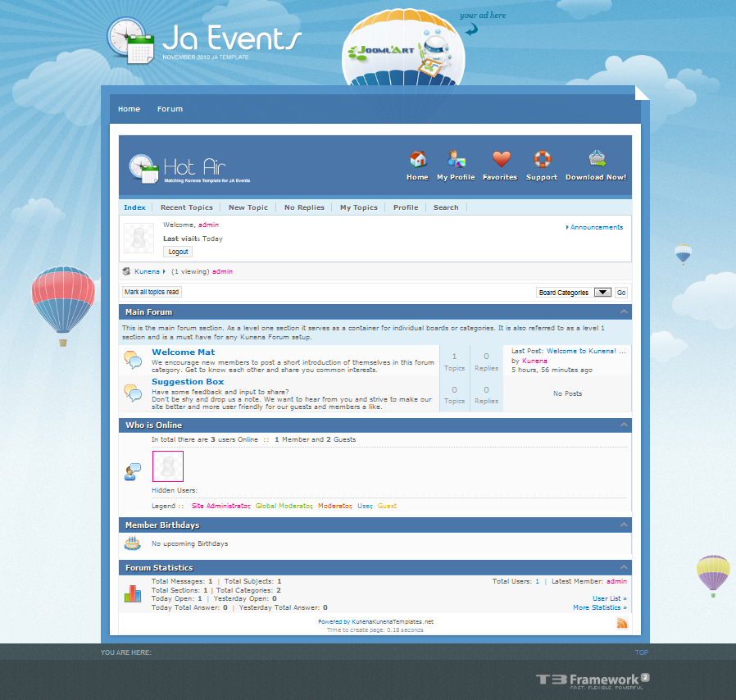Open the Board Categories dropdown
The width and height of the screenshot is (736, 700).
click(x=574, y=293)
